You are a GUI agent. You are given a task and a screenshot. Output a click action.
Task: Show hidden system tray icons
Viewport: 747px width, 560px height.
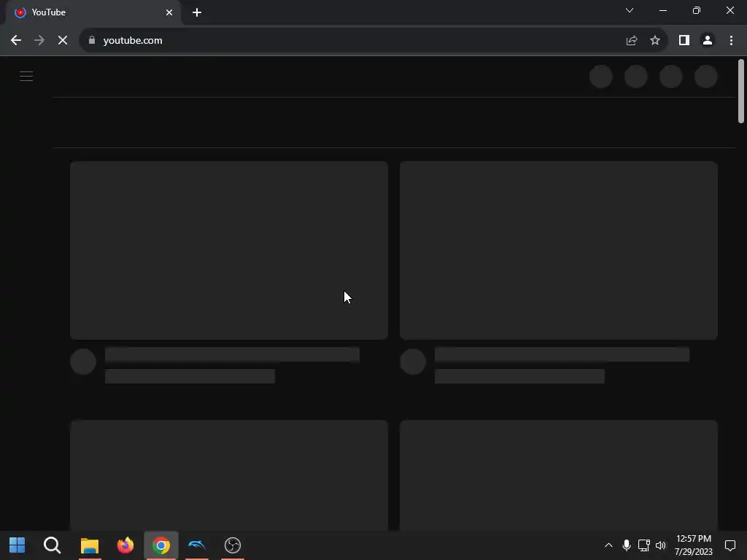(608, 545)
